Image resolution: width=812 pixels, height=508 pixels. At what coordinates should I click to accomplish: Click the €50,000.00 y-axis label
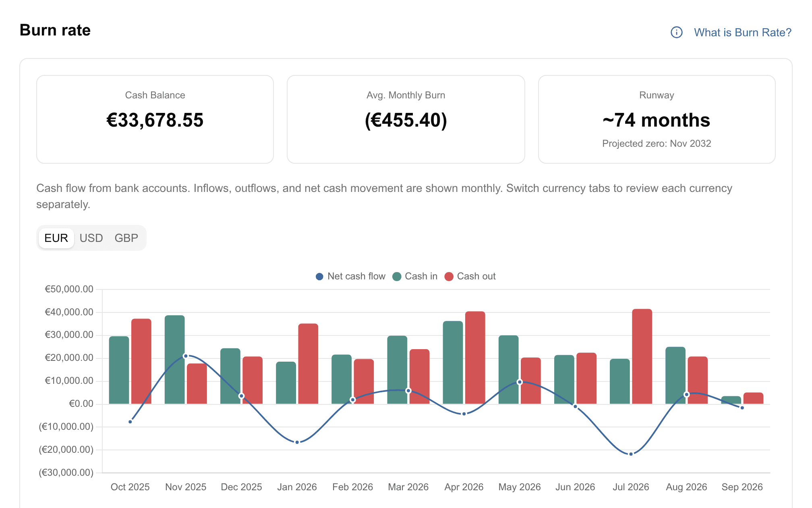click(69, 289)
